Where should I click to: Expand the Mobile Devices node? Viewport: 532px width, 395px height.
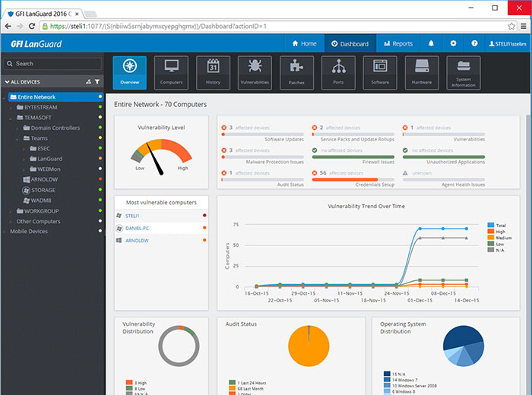click(5, 232)
